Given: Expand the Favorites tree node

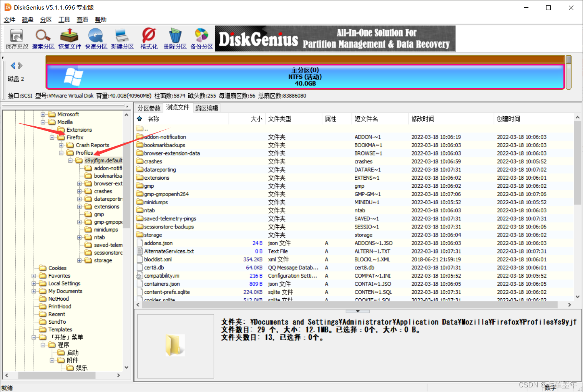Looking at the screenshot, I should click(34, 276).
